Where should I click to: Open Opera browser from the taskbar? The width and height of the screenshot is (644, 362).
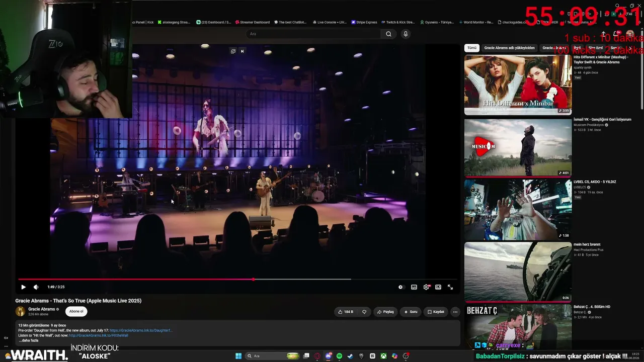[x=317, y=356]
